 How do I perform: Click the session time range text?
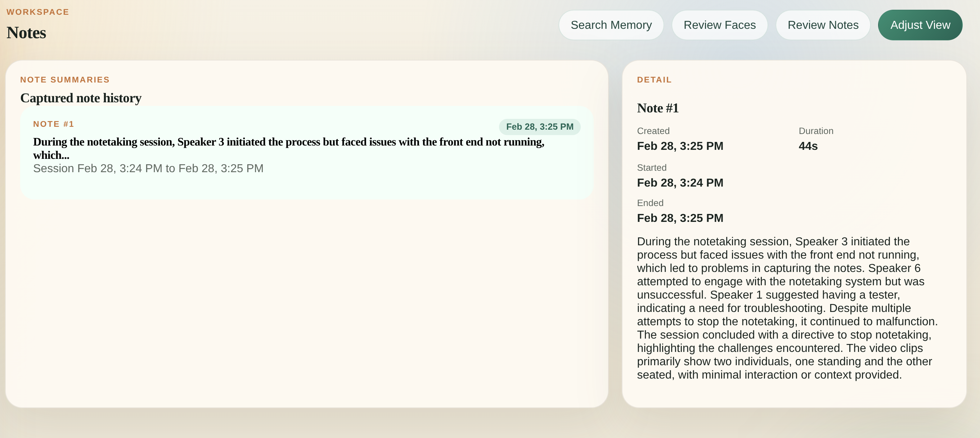(148, 168)
